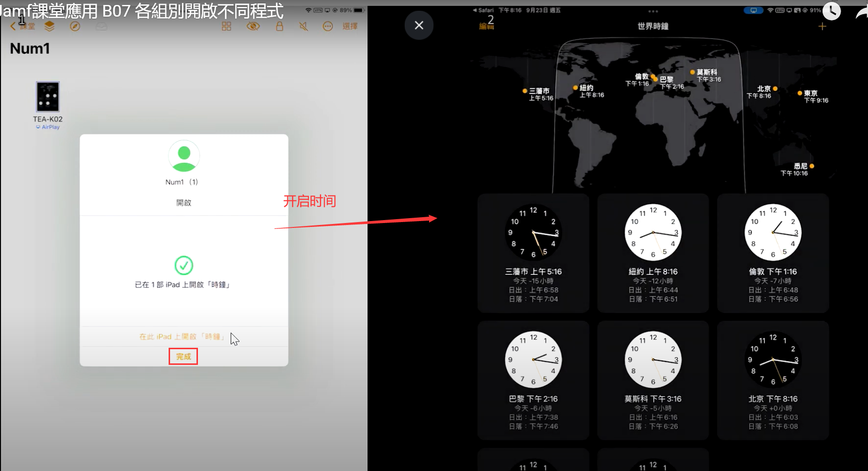
Task: Click the 紐約 上午 8:16 label
Action: coord(653,271)
